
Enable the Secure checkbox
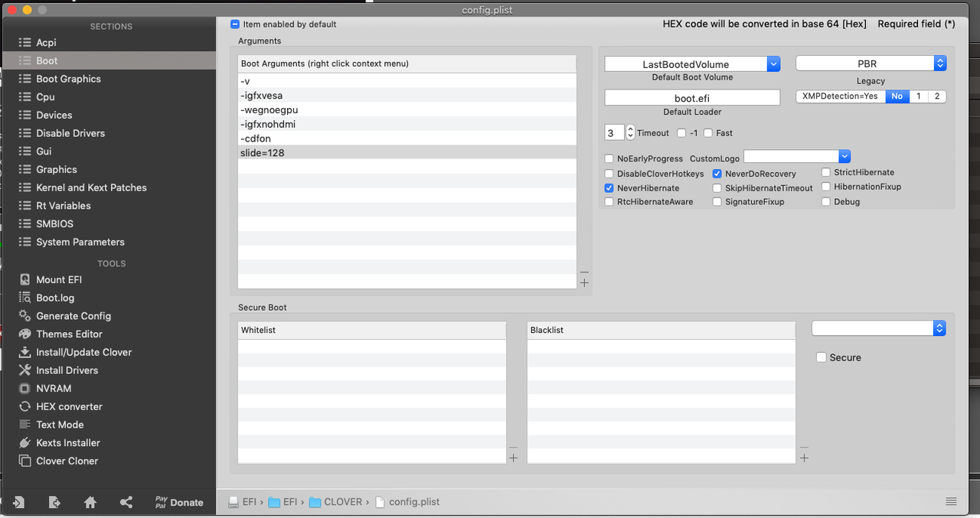coord(822,357)
